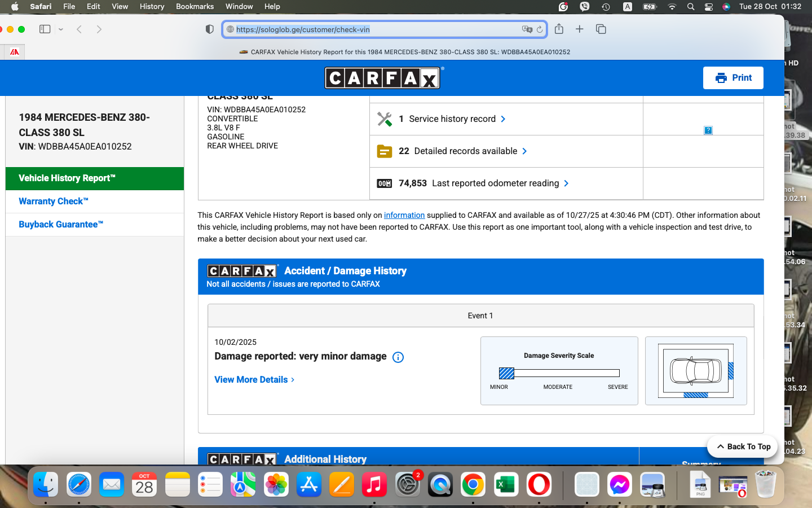Open the tab overview icon

(601, 29)
